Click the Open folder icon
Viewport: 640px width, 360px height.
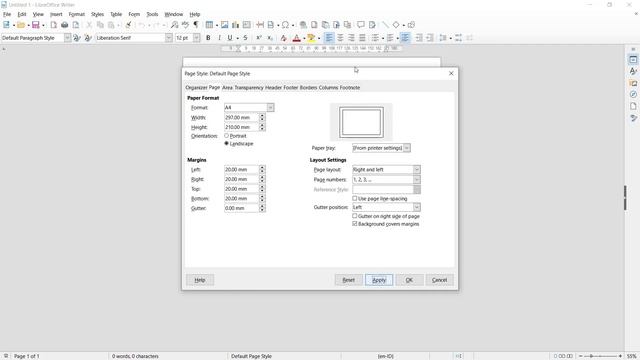(x=21, y=25)
